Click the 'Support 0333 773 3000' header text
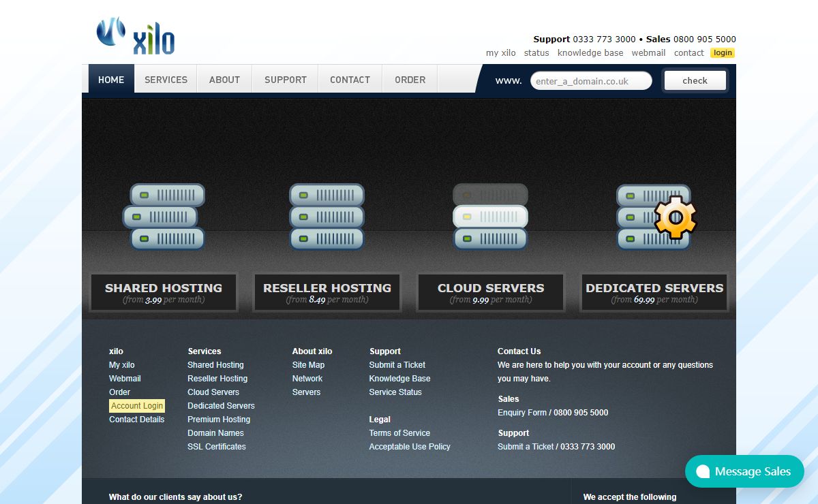Screen dimensions: 818x504 coord(584,40)
